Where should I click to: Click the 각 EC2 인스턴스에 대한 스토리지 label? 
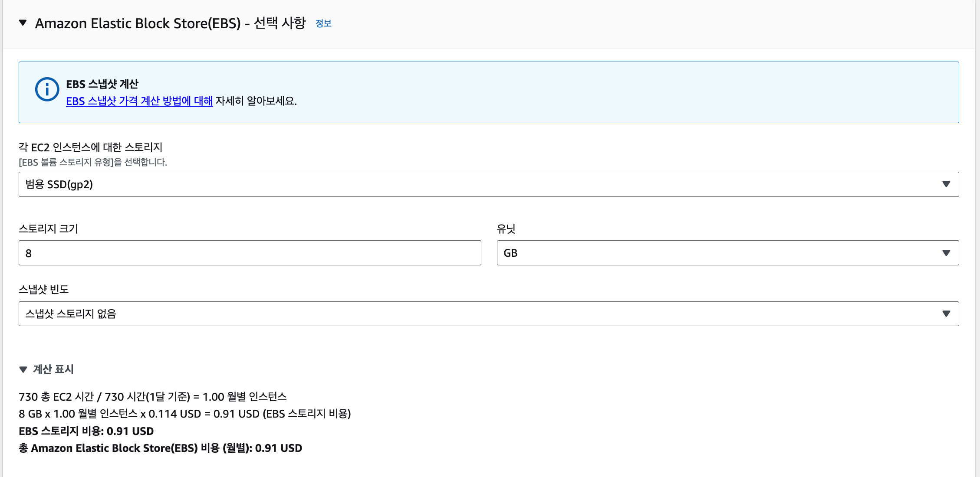[90, 147]
